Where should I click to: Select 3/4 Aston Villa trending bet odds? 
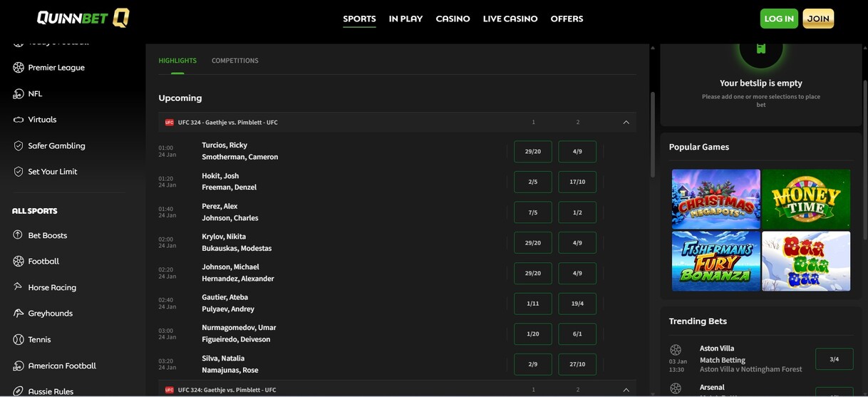coord(834,359)
